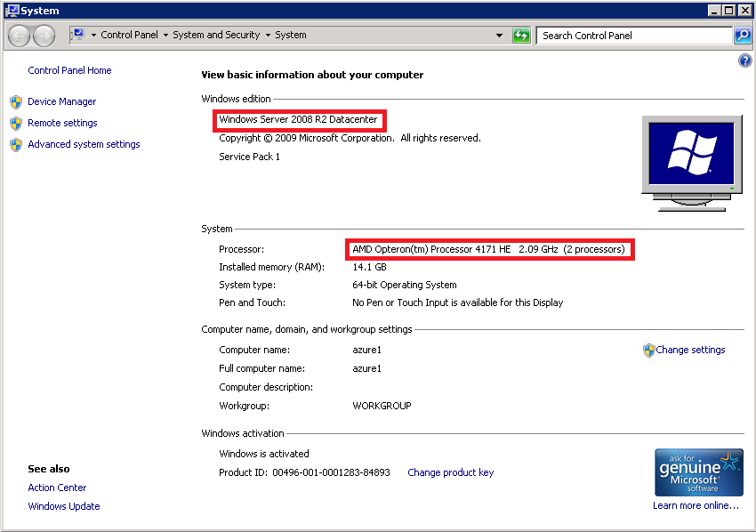Click the System window title icon
This screenshot has width=756, height=532.
point(12,10)
